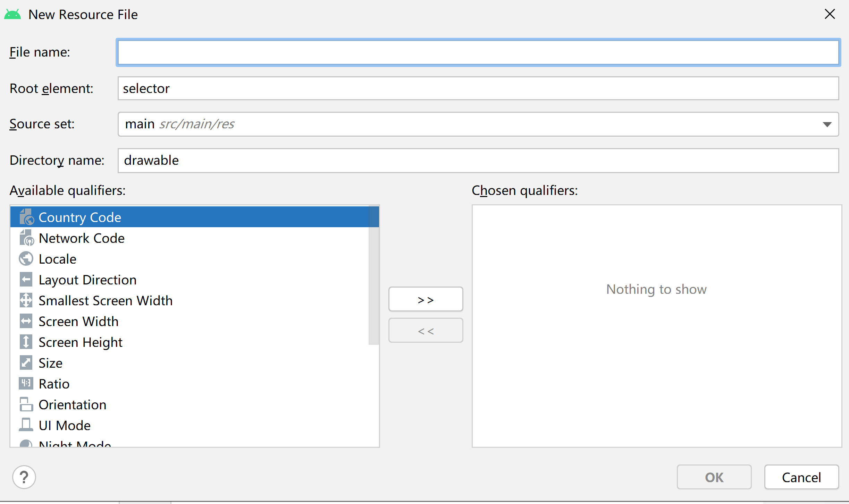
Task: Click the OK button
Action: coord(714,477)
